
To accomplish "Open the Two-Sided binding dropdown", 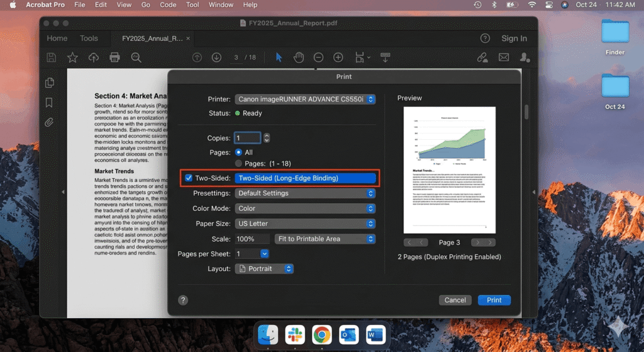I will [305, 178].
